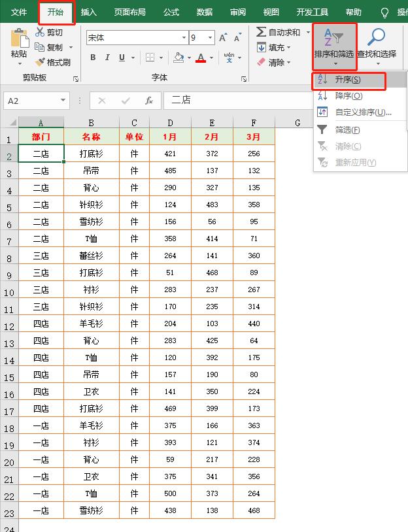Select Custom Sort 自定义排序 option

(x=363, y=112)
